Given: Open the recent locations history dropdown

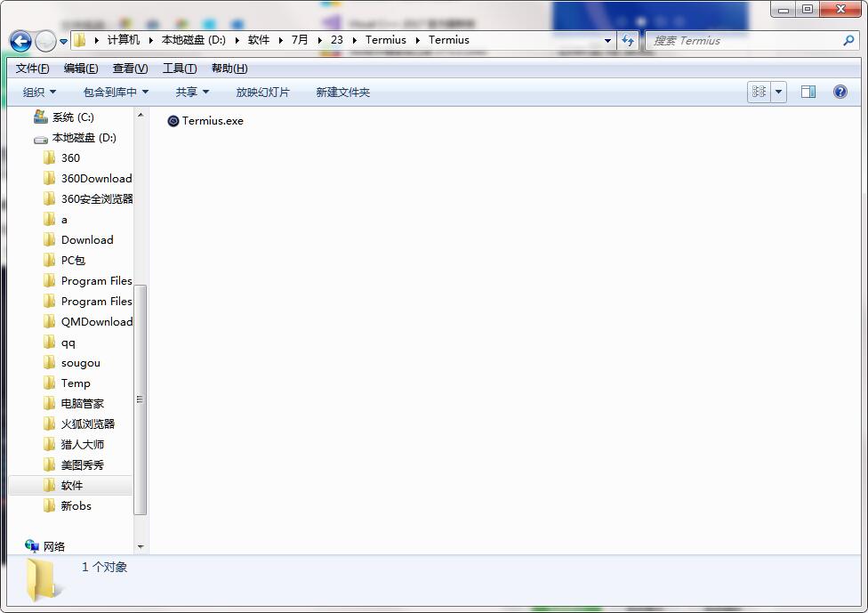Looking at the screenshot, I should pyautogui.click(x=64, y=42).
